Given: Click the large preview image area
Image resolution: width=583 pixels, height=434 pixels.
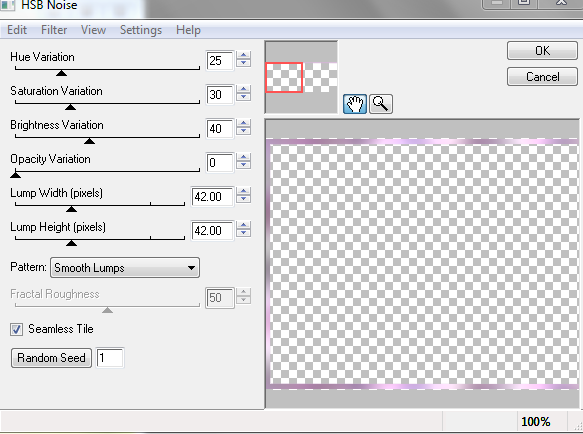Looking at the screenshot, I should point(422,264).
